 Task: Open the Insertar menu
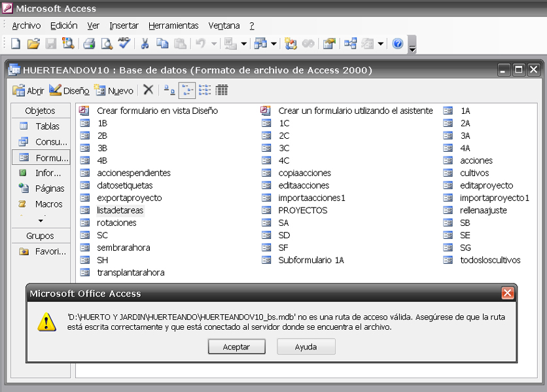coord(124,26)
